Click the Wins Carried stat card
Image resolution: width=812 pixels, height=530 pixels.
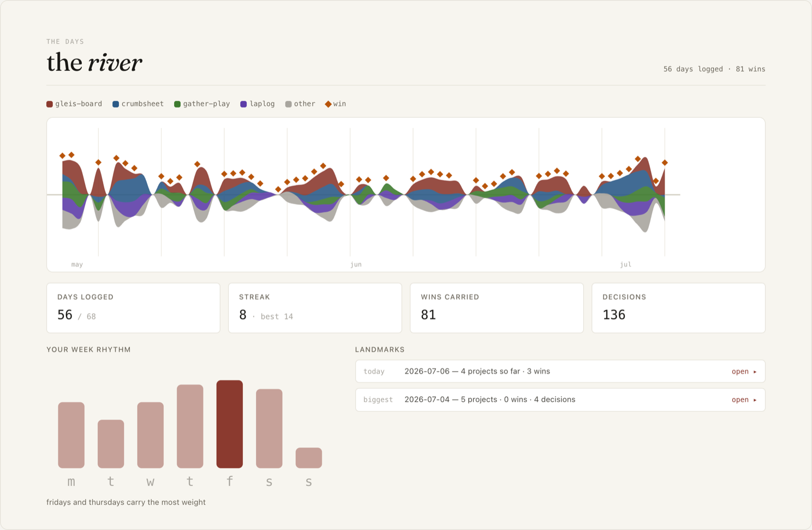pyautogui.click(x=497, y=308)
